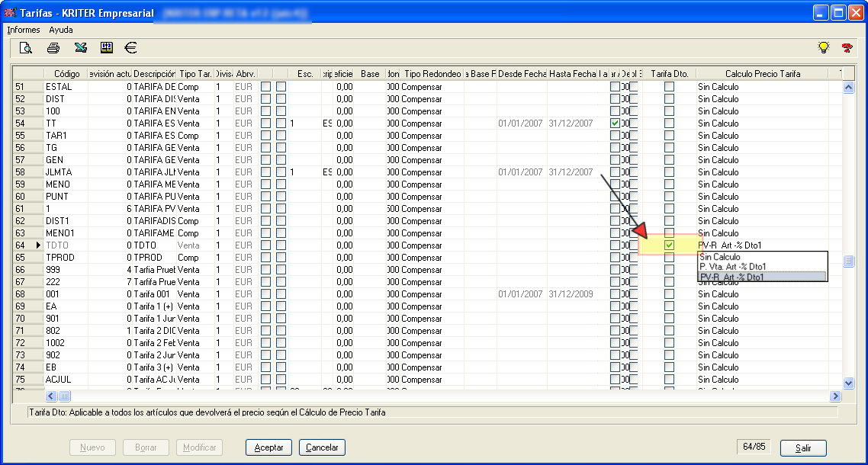
Task: Open the Ayuda menu
Action: [x=61, y=30]
